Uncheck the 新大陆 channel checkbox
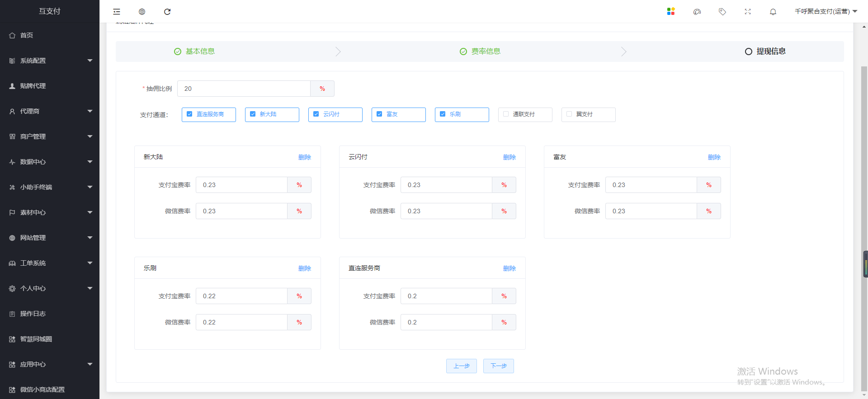Image resolution: width=868 pixels, height=399 pixels. (253, 114)
